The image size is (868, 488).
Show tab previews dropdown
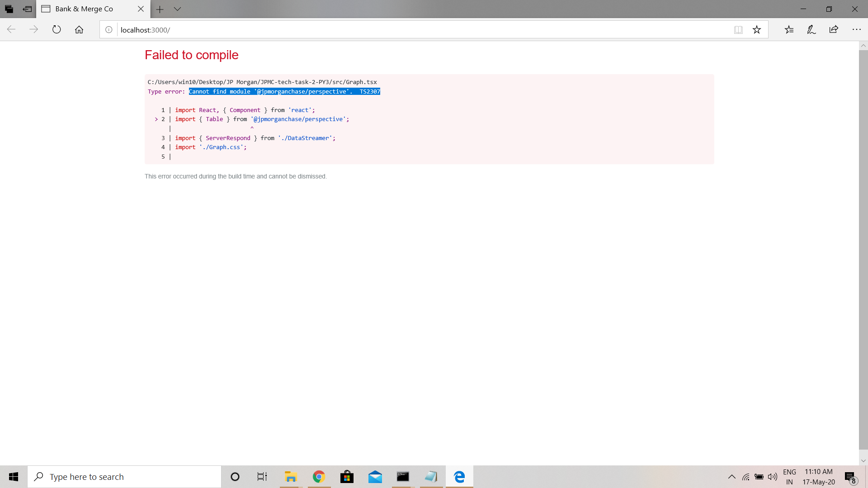(177, 9)
